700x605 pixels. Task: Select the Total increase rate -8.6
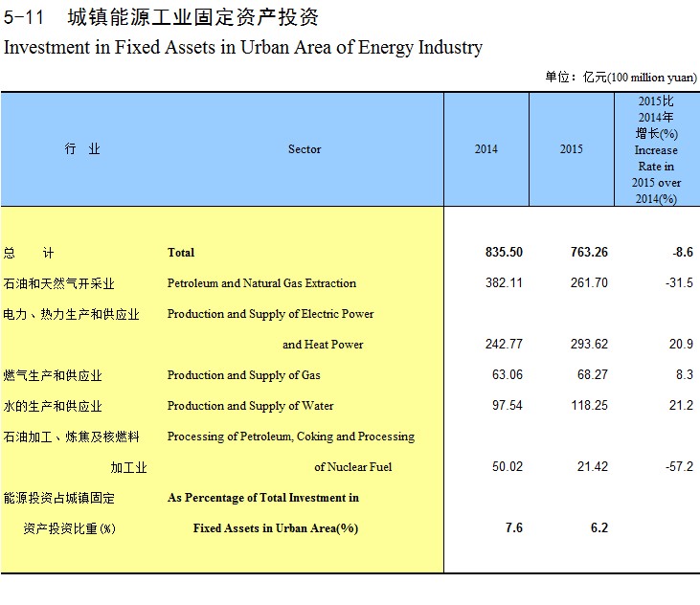point(683,252)
